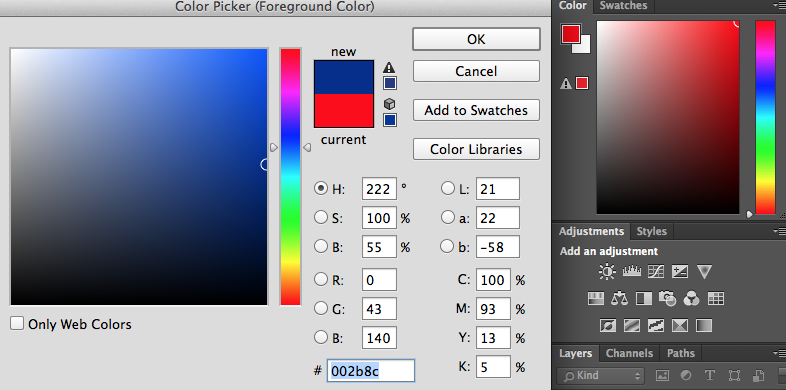
Task: Switch to the Channels tab
Action: pos(629,353)
